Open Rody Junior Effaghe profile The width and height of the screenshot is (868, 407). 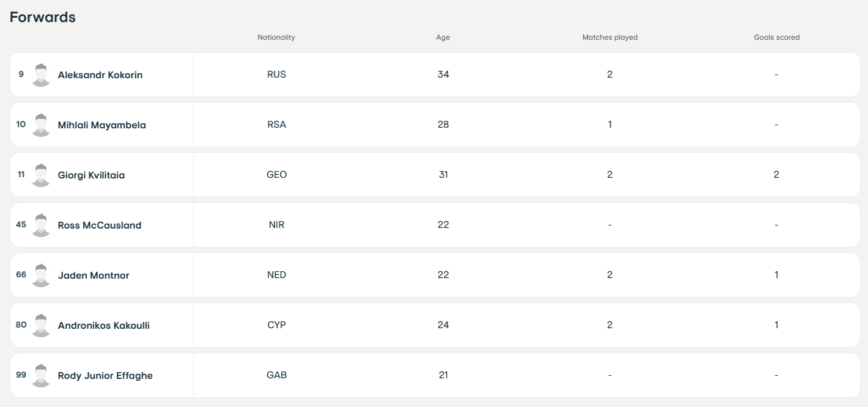coord(105,376)
